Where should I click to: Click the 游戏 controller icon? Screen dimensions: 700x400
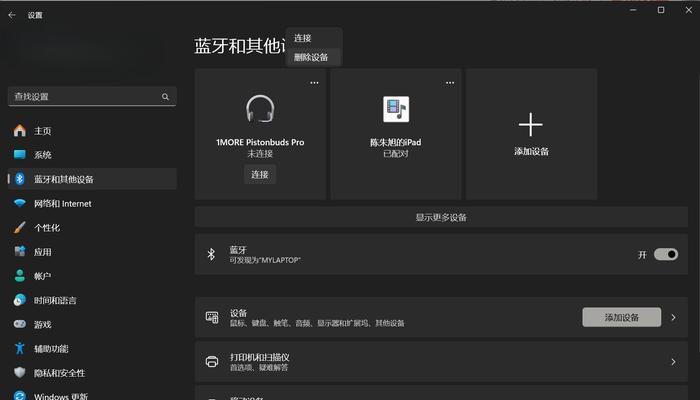click(x=20, y=324)
